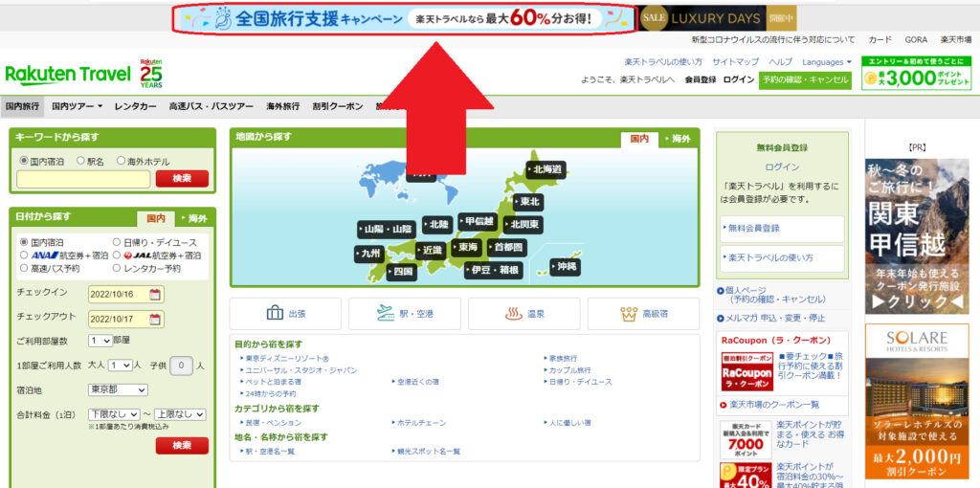Screen dimensions: 980x488
Task: Choose the 温泉 hot spring category
Action: pyautogui.click(x=523, y=314)
